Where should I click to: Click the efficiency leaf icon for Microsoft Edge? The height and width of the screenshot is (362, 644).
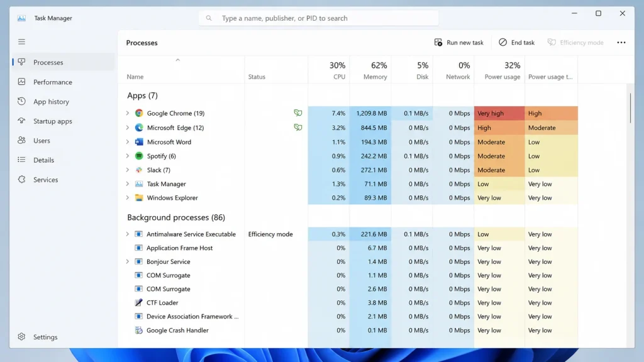click(x=297, y=127)
